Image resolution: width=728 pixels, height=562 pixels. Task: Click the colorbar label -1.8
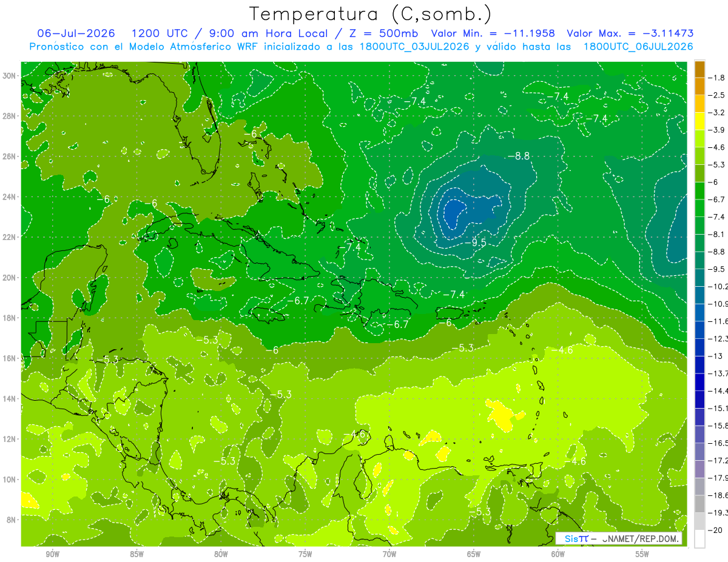point(718,78)
